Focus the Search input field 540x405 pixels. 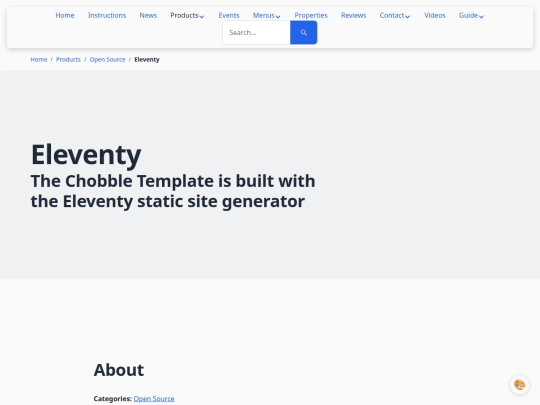coord(257,32)
